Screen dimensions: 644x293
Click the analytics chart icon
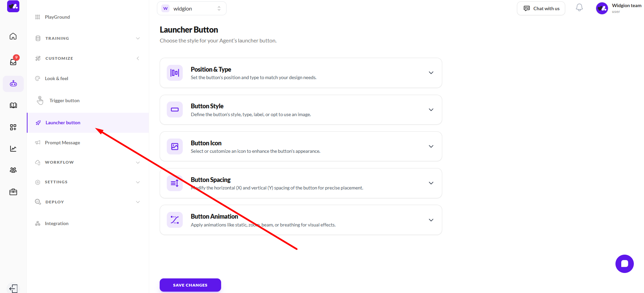coord(13,149)
